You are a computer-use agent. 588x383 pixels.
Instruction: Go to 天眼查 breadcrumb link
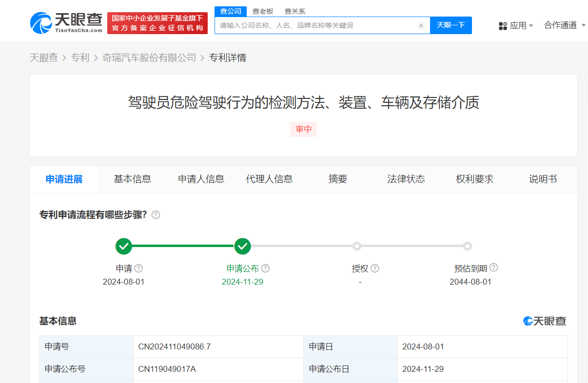[44, 58]
